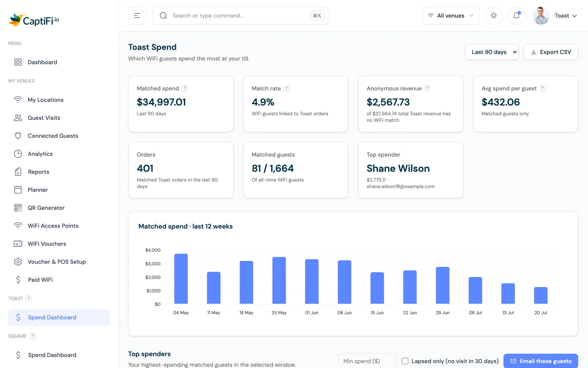
Task: Click the CaptiFi.io logo
Action: [x=34, y=20]
